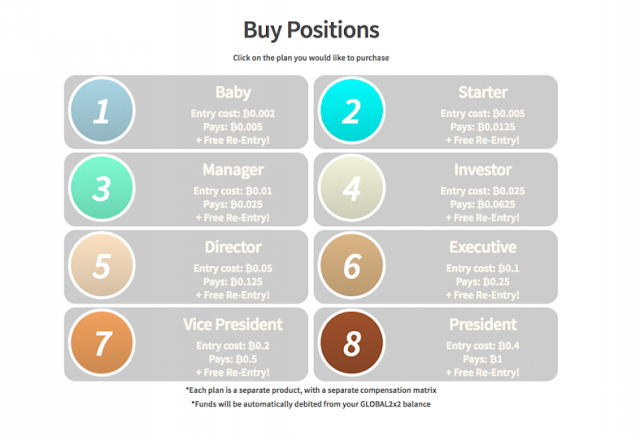Click the tan number 6 circle
The image size is (640, 436).
click(x=352, y=265)
